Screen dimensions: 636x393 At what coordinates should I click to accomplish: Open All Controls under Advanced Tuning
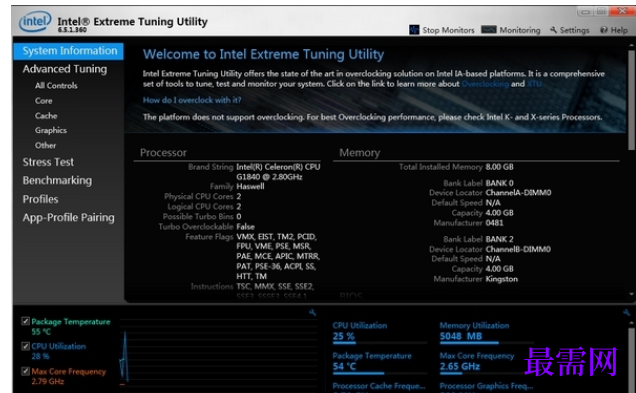tap(56, 86)
